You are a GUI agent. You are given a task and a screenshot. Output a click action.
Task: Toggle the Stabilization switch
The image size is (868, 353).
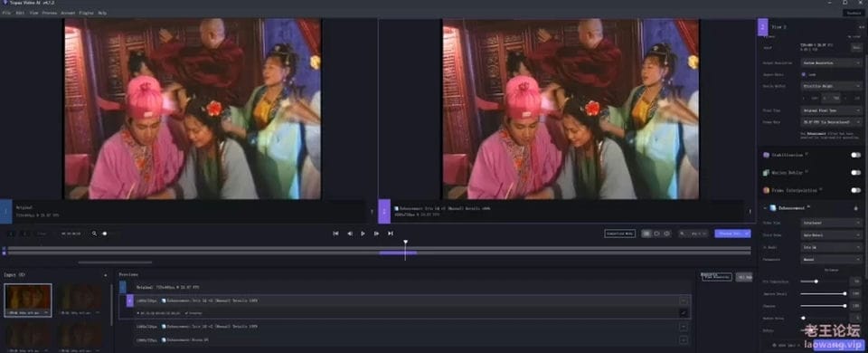856,155
